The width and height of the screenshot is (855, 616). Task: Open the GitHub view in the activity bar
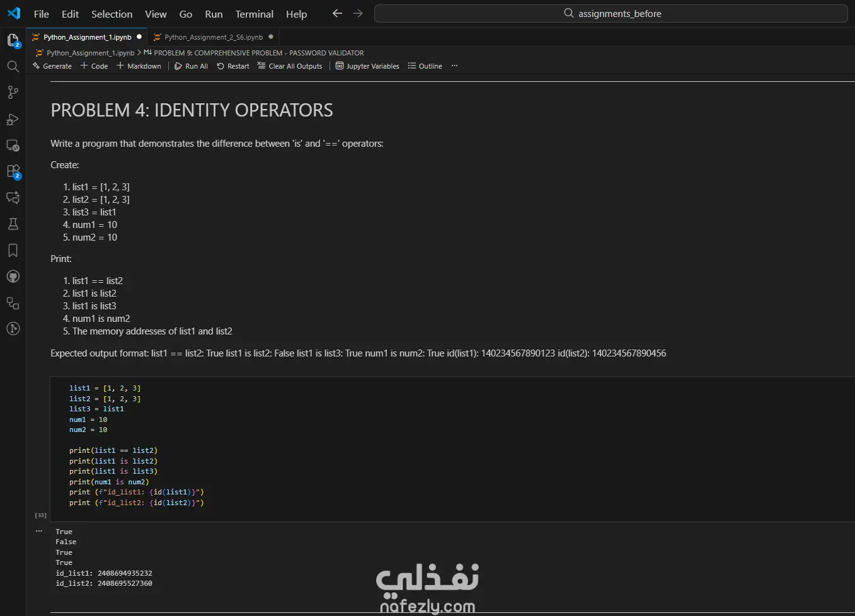coord(13,277)
